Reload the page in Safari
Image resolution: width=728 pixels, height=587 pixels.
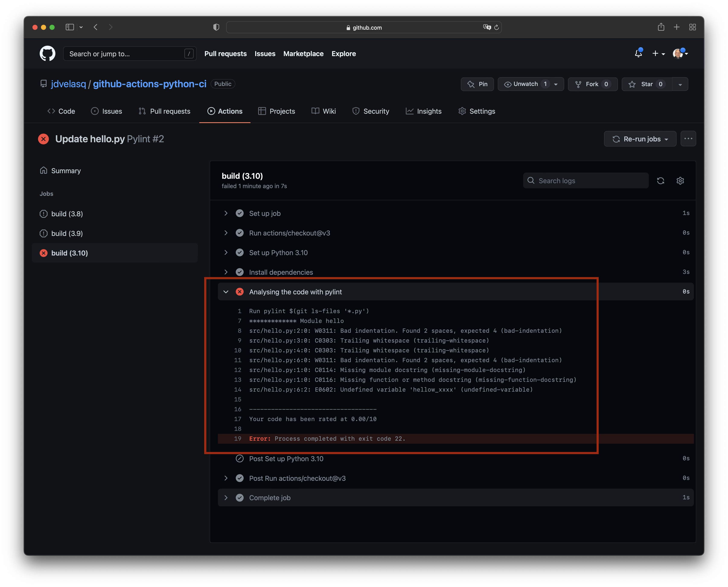[496, 27]
